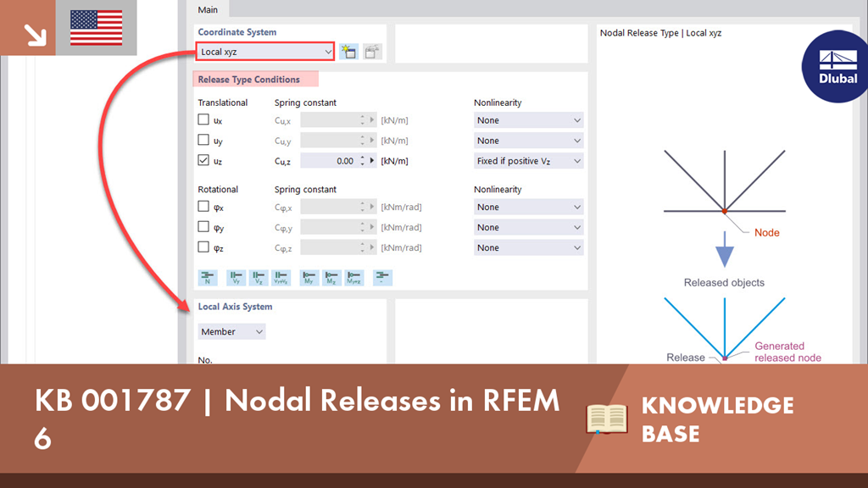Switch to the Main tab

click(208, 9)
